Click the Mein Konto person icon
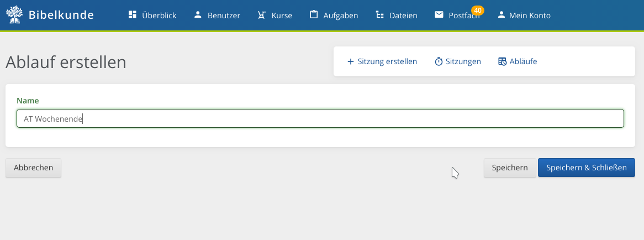Image resolution: width=644 pixels, height=240 pixels. coord(501,15)
